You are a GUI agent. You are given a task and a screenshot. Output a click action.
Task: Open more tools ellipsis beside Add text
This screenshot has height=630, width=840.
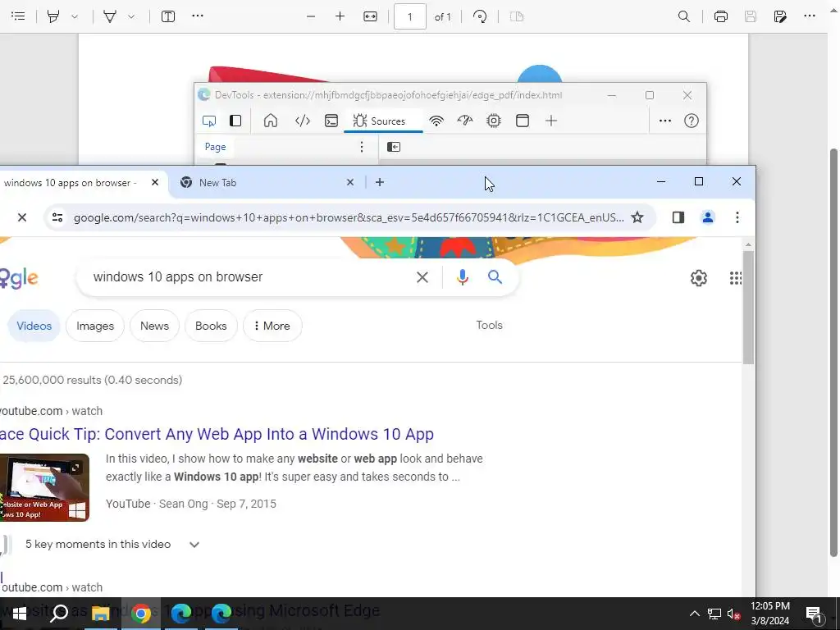point(198,16)
